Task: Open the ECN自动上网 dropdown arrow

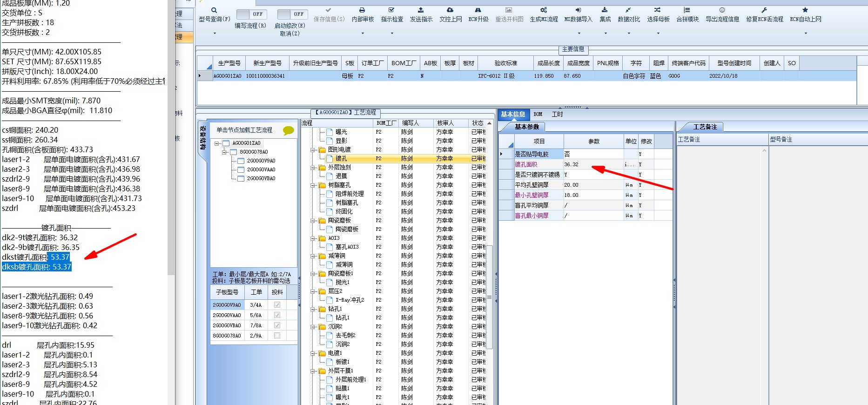Action: pos(806,33)
